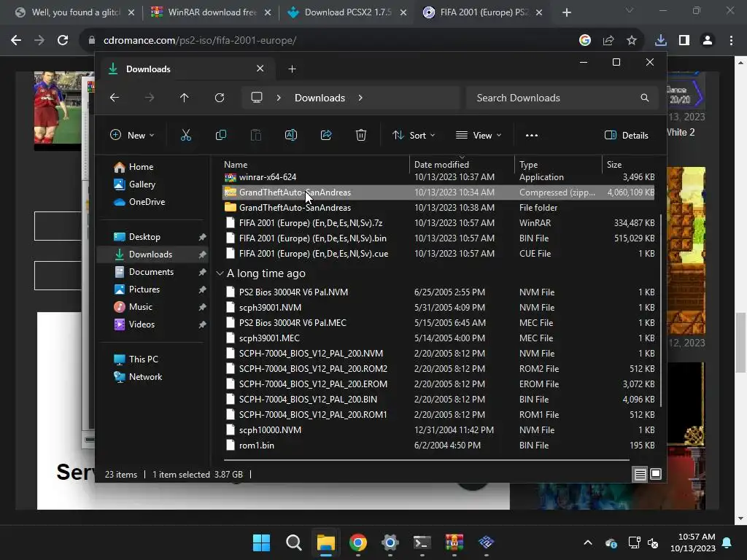Click the Copy icon in Explorer toolbar
The width and height of the screenshot is (747, 560).
click(221, 135)
